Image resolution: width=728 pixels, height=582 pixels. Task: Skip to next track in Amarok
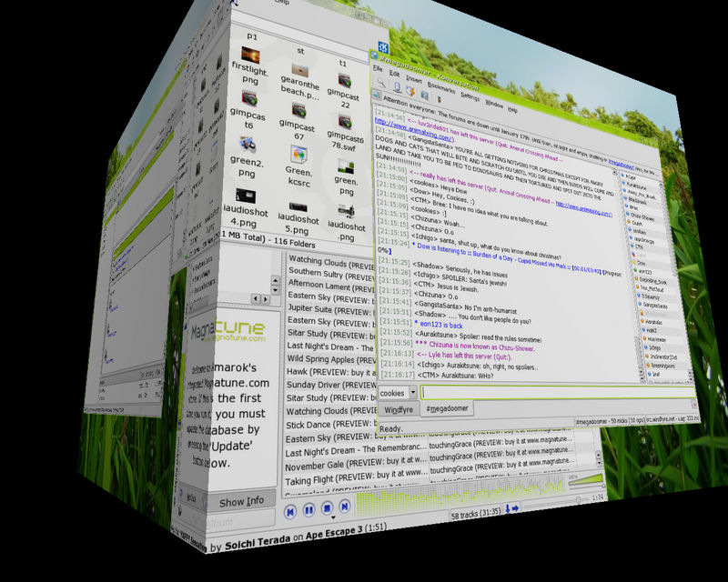(x=345, y=507)
